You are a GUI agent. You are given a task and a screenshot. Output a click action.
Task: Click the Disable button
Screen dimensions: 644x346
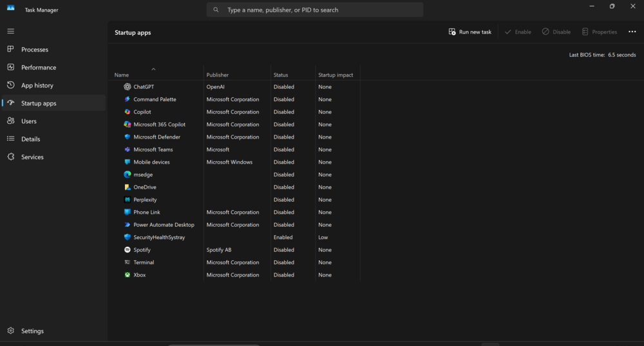pyautogui.click(x=556, y=32)
